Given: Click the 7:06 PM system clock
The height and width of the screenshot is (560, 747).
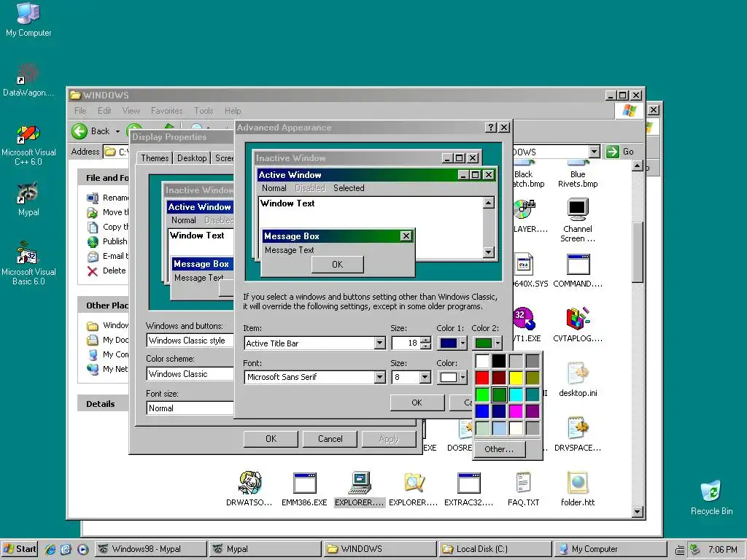Looking at the screenshot, I should pos(723,549).
